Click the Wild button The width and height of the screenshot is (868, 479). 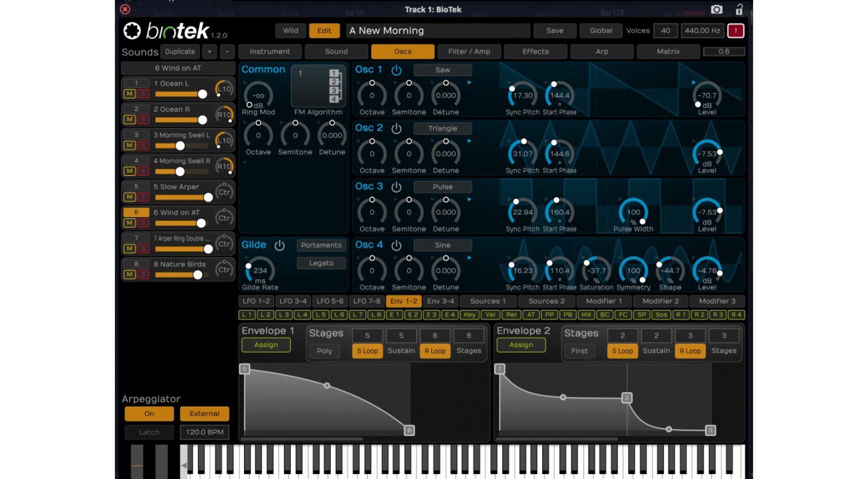point(291,31)
